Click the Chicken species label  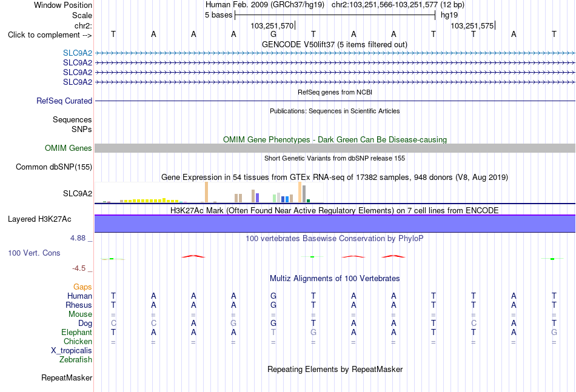click(78, 341)
